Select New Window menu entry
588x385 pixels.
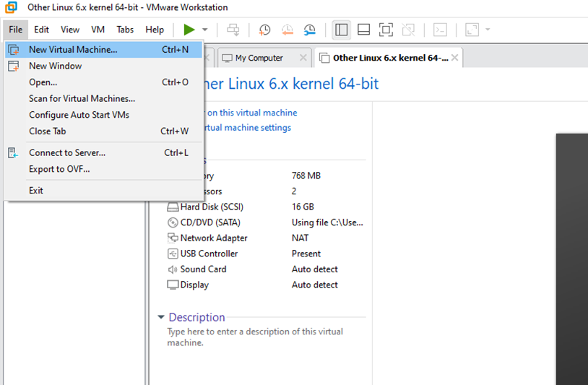pyautogui.click(x=104, y=66)
